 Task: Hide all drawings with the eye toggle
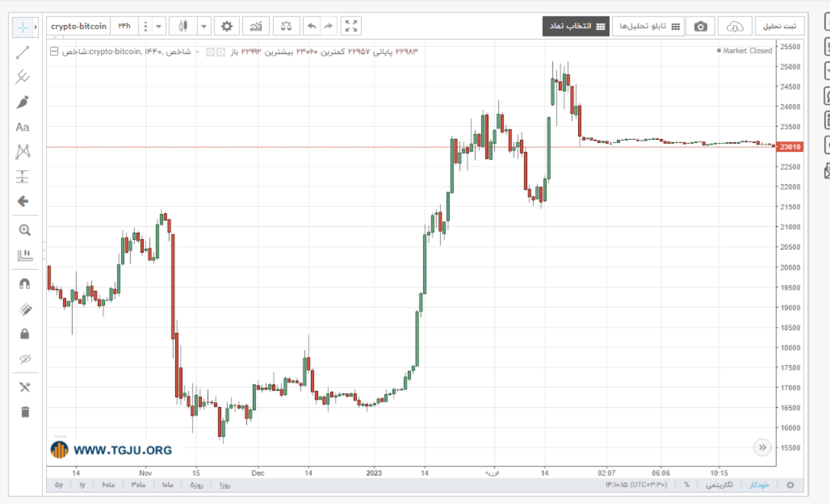[x=25, y=359]
